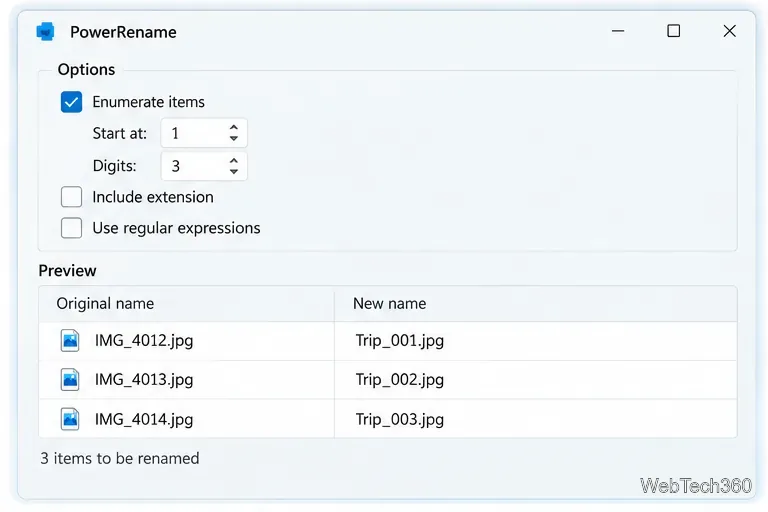Increase the Start at value with up arrow
The image size is (768, 512).
pos(234,127)
